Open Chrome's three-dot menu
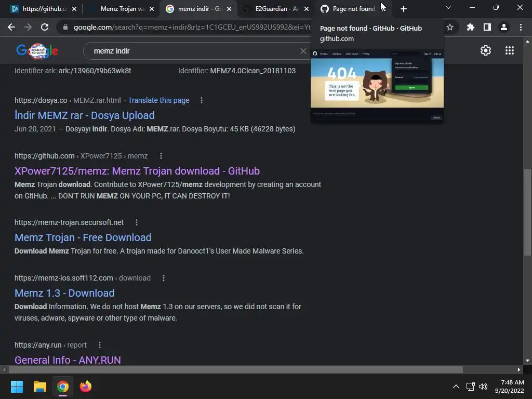 (521, 27)
